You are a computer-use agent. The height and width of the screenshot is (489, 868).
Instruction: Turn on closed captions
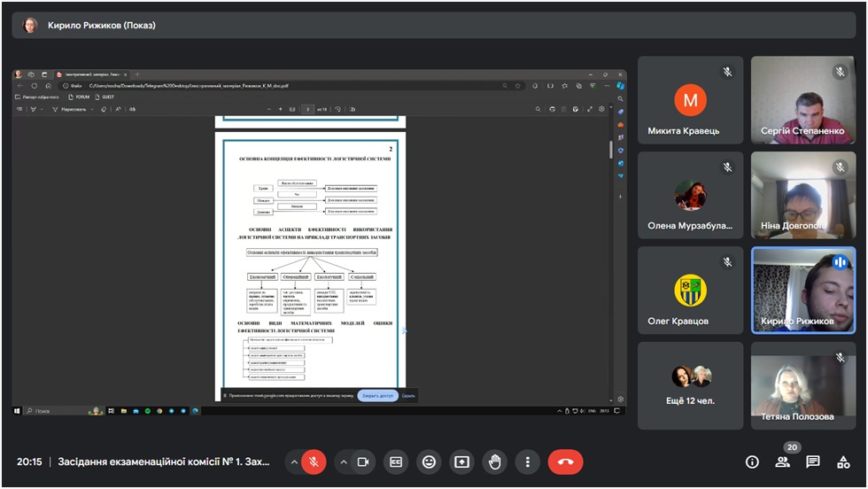click(x=396, y=462)
